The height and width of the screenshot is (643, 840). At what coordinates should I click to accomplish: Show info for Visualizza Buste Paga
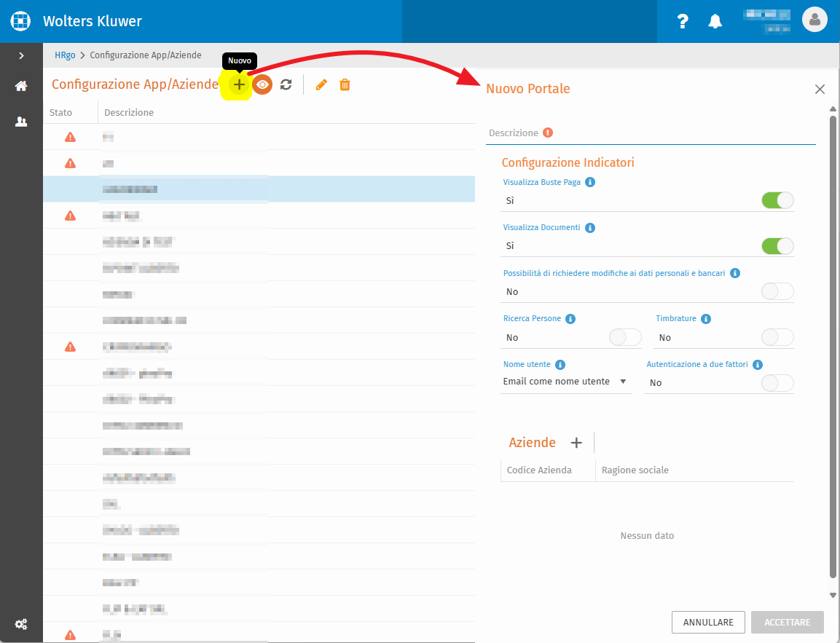[590, 182]
